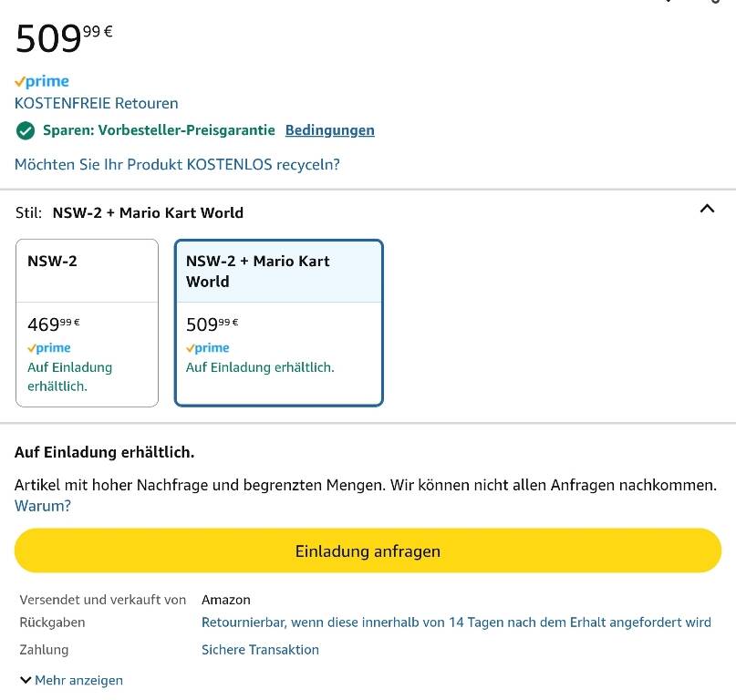Collapse the Stil section with the chevron
The image size is (736, 700).
coord(707,209)
